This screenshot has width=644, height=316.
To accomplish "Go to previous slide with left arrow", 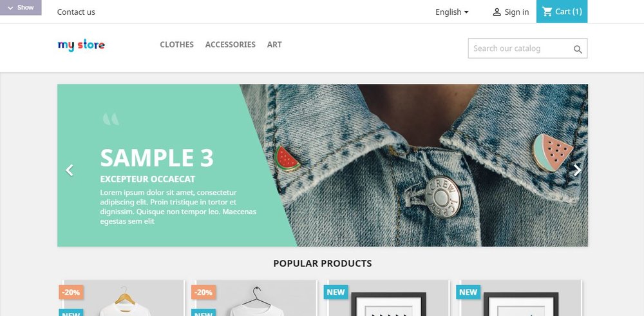I will (70, 170).
